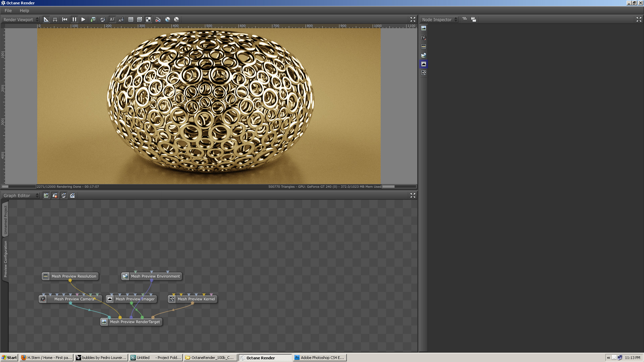Click the save render image icon
The height and width of the screenshot is (362, 644).
click(x=93, y=19)
